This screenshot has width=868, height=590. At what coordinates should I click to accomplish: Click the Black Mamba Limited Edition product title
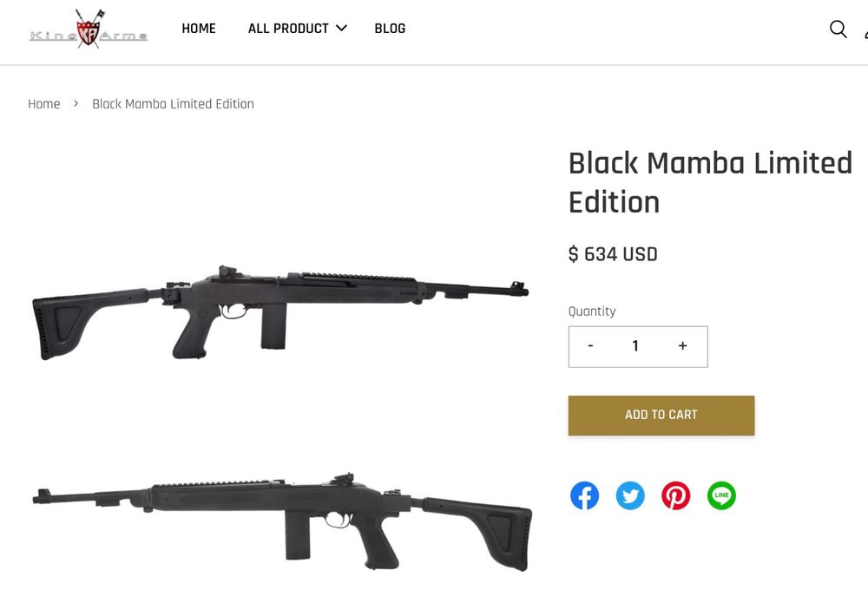[x=710, y=182]
